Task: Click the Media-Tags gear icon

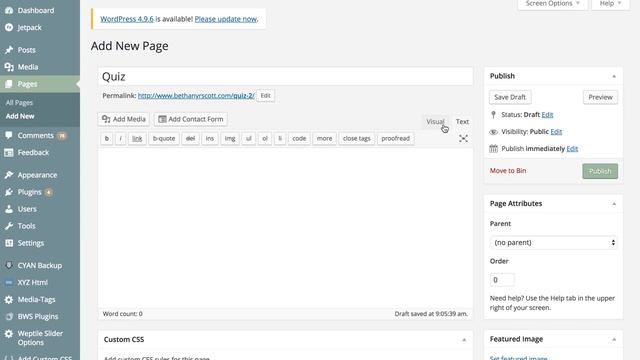Action: click(9, 300)
